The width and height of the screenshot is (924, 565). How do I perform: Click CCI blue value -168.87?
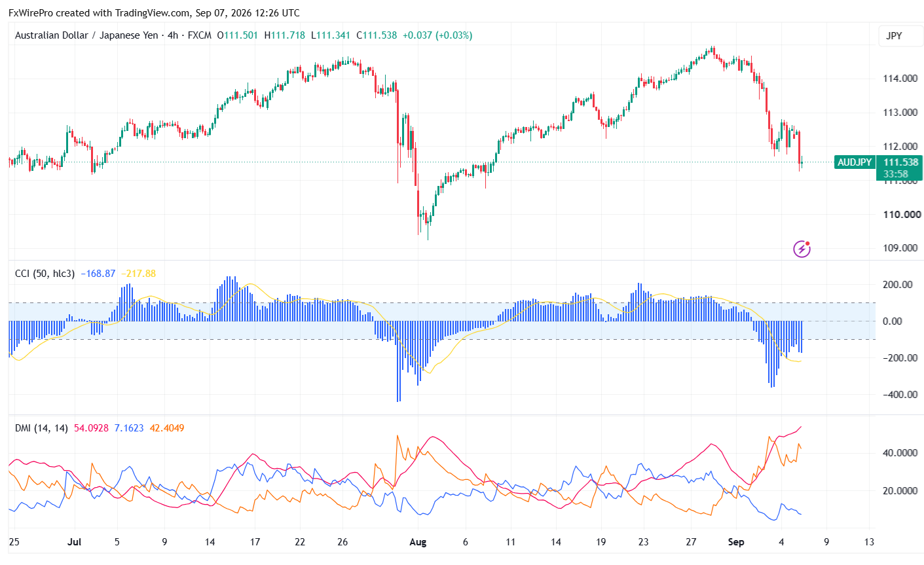point(98,274)
